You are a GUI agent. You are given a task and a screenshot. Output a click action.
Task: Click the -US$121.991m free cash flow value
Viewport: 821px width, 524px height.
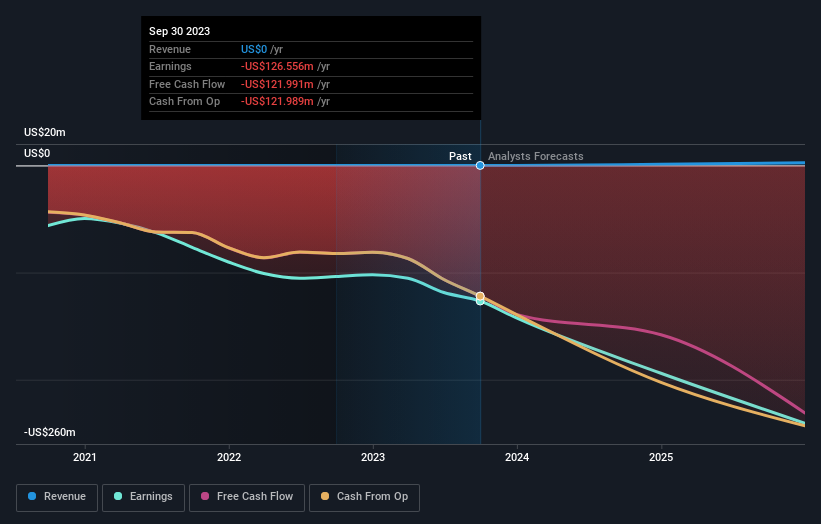pos(277,84)
